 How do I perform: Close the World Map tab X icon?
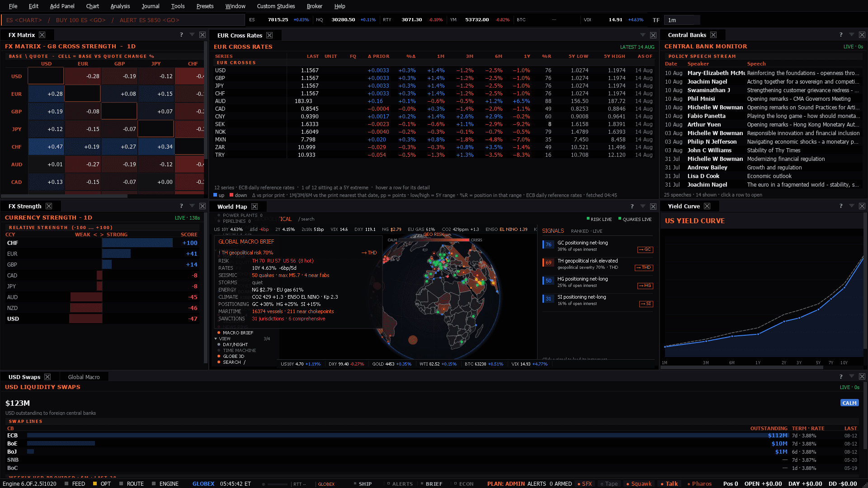pos(255,206)
